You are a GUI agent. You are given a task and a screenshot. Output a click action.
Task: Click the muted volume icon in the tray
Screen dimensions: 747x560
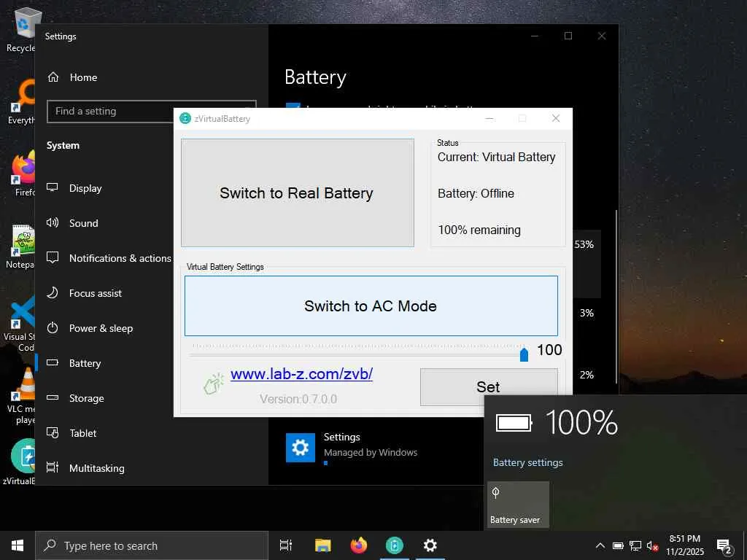click(653, 546)
